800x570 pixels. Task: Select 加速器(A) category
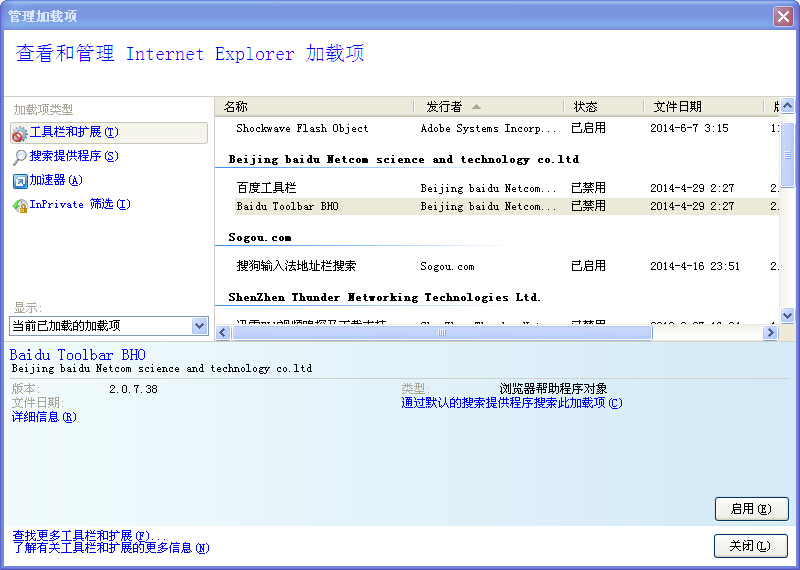56,180
